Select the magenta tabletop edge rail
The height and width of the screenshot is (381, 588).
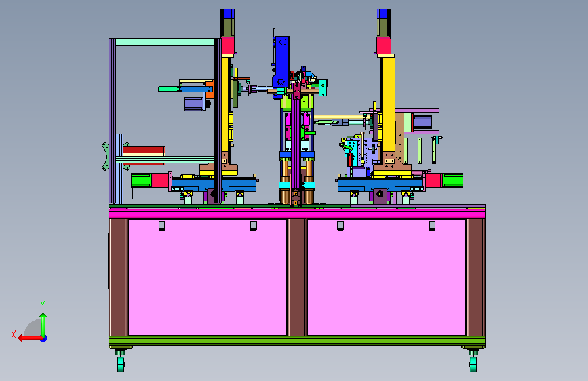click(x=297, y=214)
